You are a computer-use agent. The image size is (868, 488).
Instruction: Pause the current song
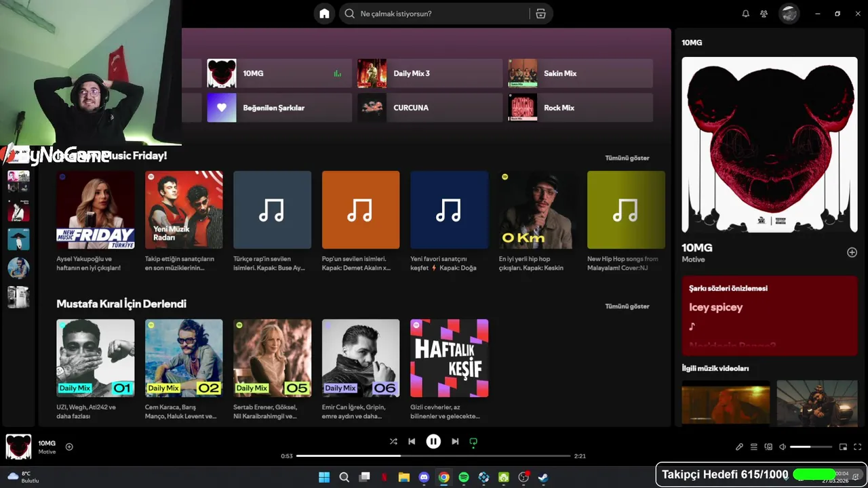click(433, 441)
